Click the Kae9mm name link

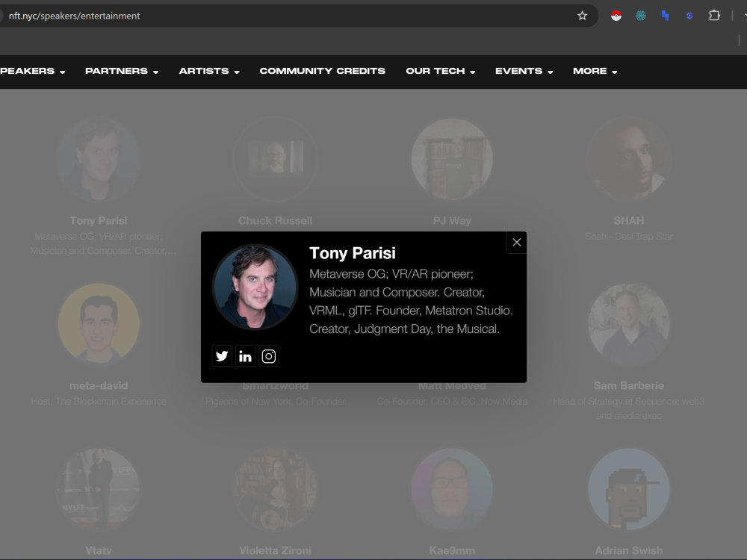(452, 550)
